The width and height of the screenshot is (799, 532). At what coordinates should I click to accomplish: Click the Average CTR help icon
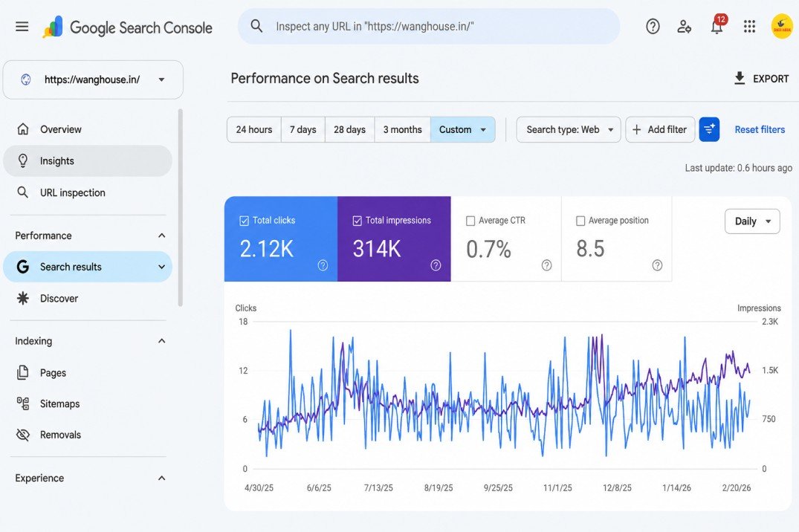pyautogui.click(x=547, y=265)
